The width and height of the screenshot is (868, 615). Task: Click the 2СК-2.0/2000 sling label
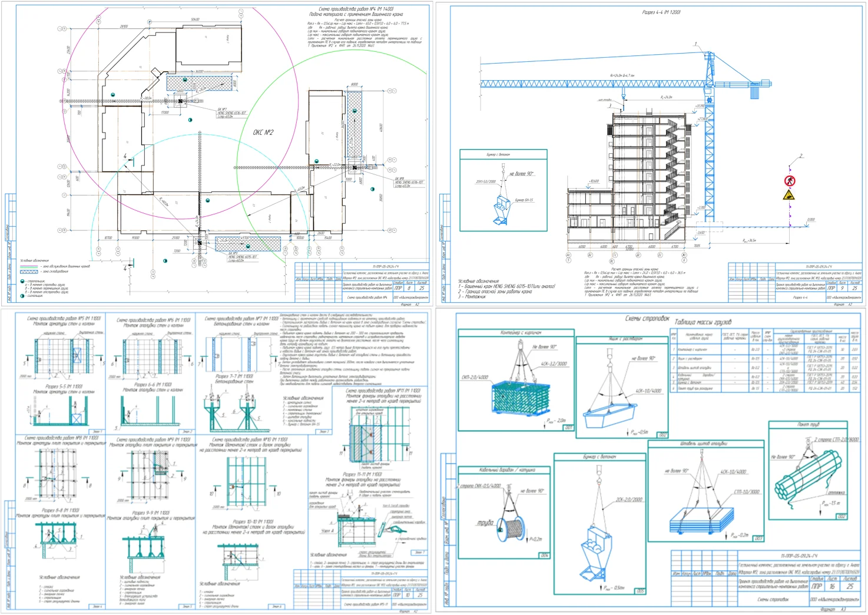[630, 500]
